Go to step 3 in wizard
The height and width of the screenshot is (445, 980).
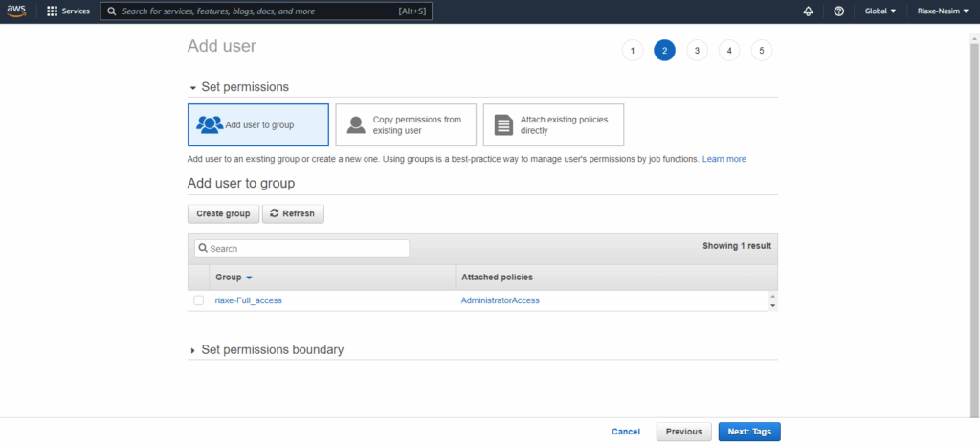pos(697,51)
